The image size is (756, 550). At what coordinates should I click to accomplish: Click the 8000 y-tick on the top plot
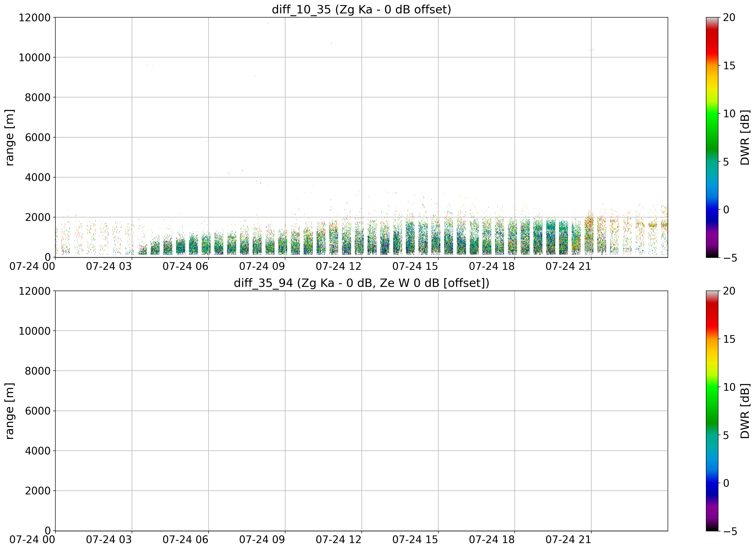(x=38, y=98)
